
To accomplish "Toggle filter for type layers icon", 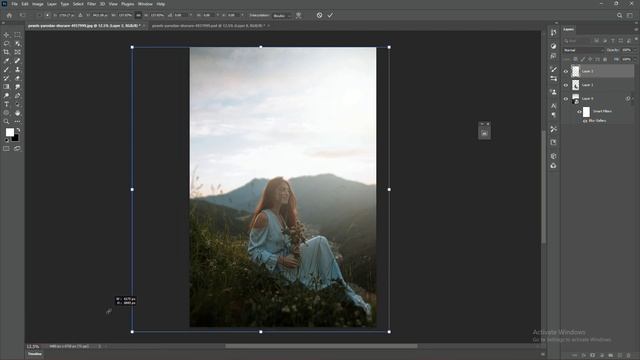I will point(613,40).
